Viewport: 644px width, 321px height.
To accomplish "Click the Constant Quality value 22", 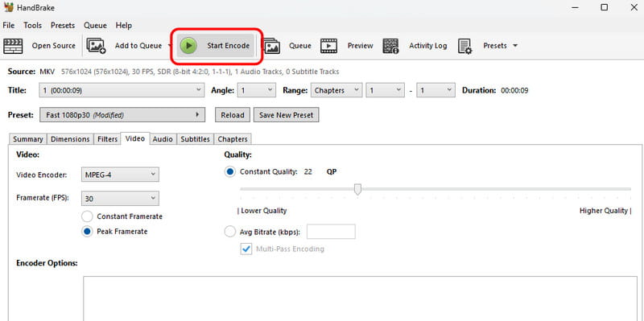I will (308, 172).
